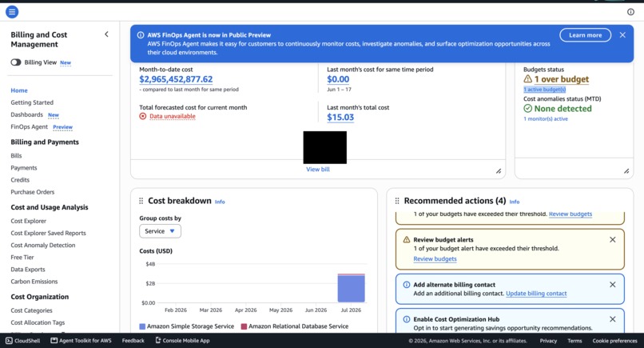Screen dimensions: 644x348
Task: Open the Home navigation item
Action: [19, 90]
